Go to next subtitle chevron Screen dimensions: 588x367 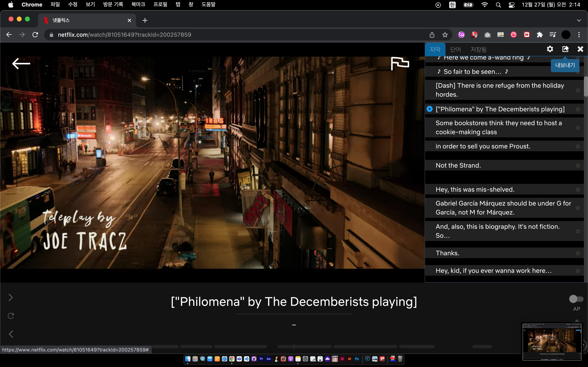click(11, 298)
